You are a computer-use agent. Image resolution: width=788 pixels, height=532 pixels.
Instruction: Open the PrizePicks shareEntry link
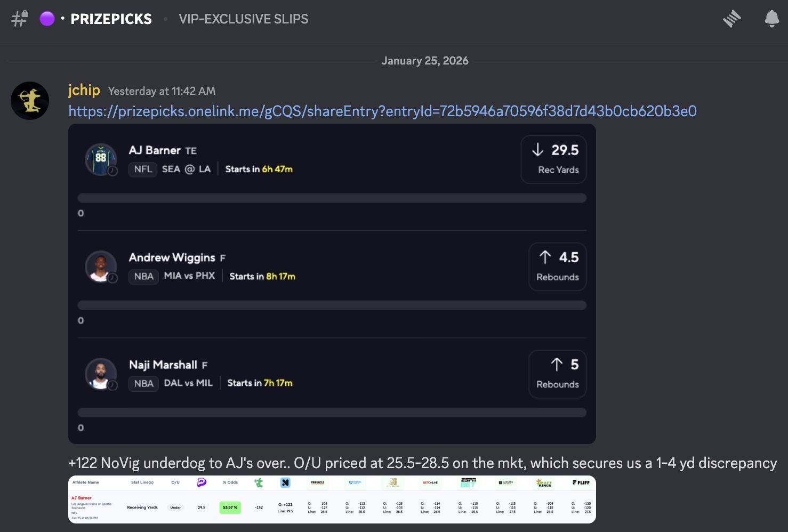382,111
